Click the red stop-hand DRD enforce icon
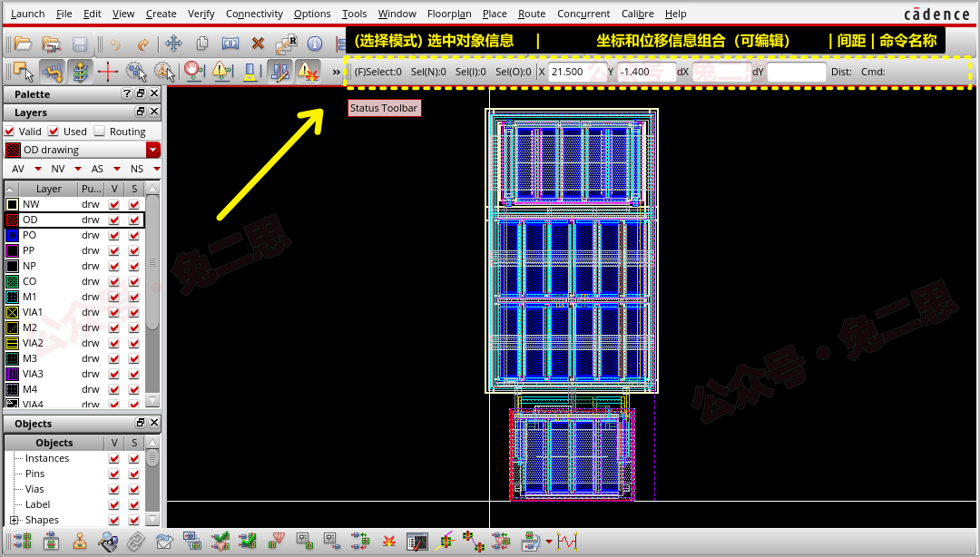980x557 pixels. tap(194, 72)
